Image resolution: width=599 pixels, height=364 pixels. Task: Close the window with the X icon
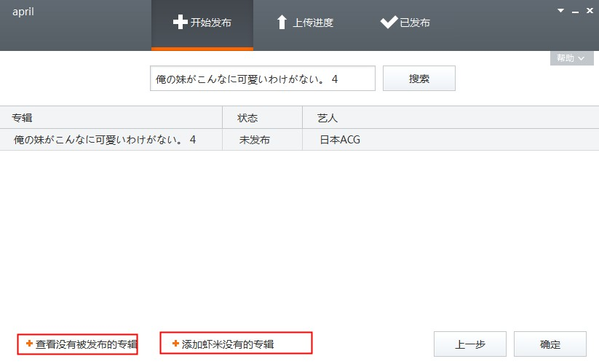[x=590, y=11]
